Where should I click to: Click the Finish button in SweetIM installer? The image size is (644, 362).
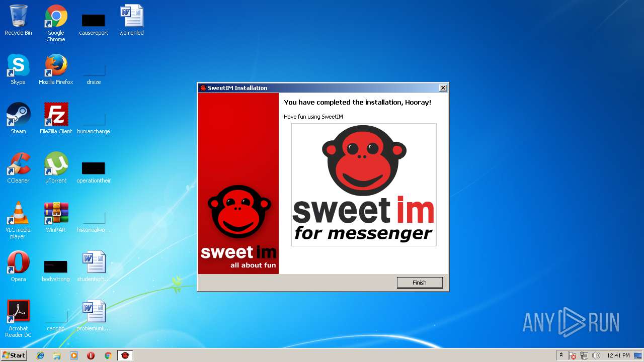coord(420,283)
